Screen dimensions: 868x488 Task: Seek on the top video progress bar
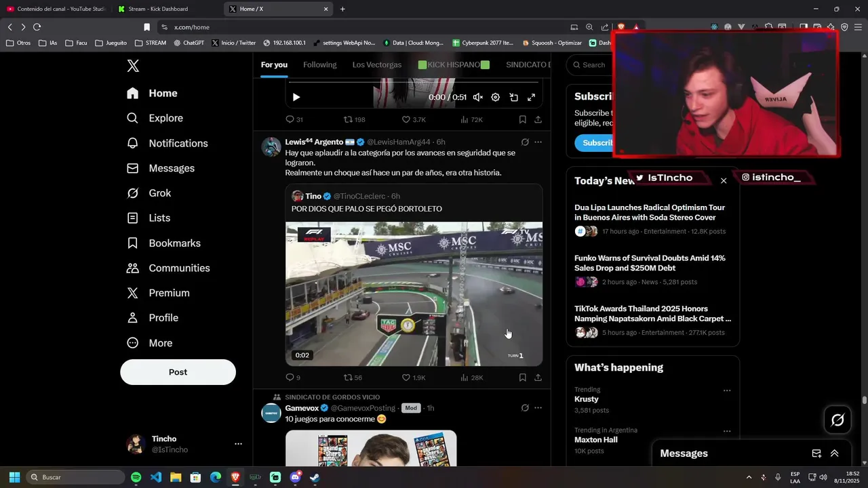(x=414, y=83)
